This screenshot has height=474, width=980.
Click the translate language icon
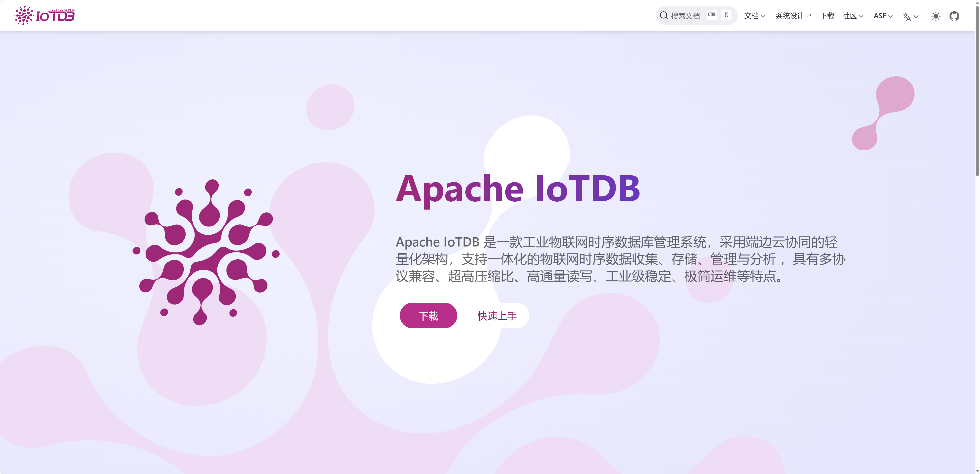coord(906,16)
